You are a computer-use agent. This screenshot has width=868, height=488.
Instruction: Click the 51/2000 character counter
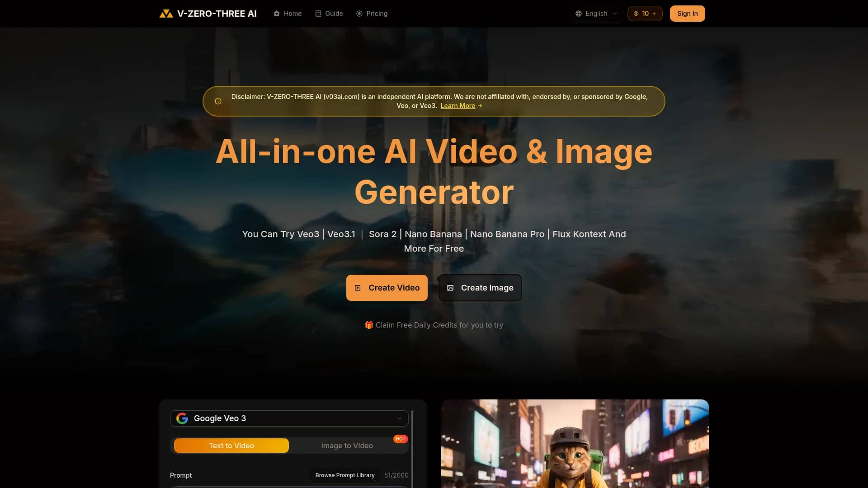[x=396, y=475]
